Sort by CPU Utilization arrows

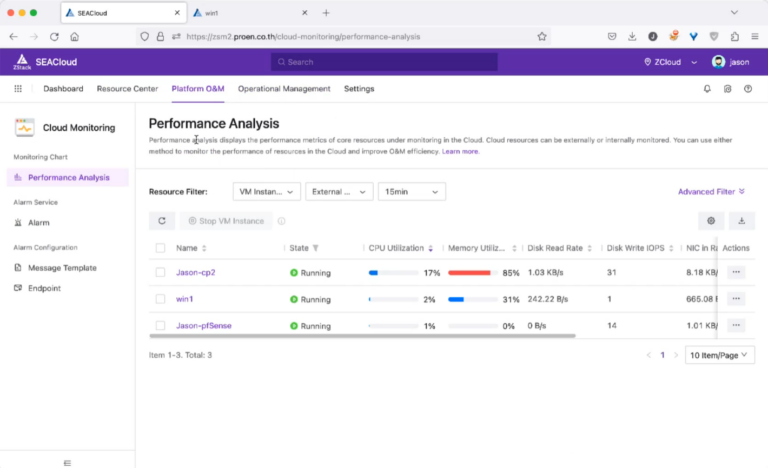pos(431,248)
